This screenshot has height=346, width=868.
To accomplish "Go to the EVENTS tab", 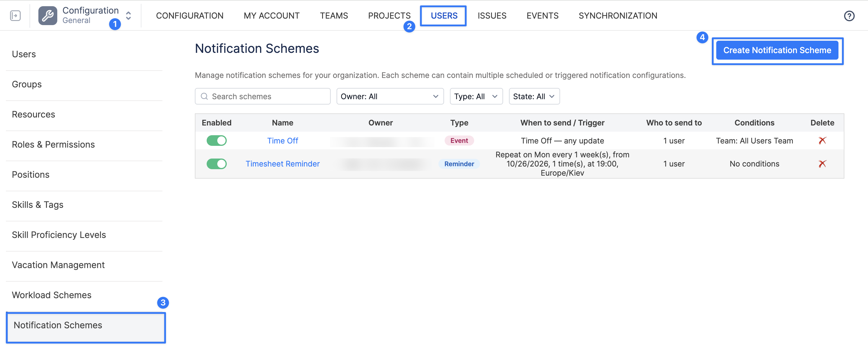I will point(542,15).
